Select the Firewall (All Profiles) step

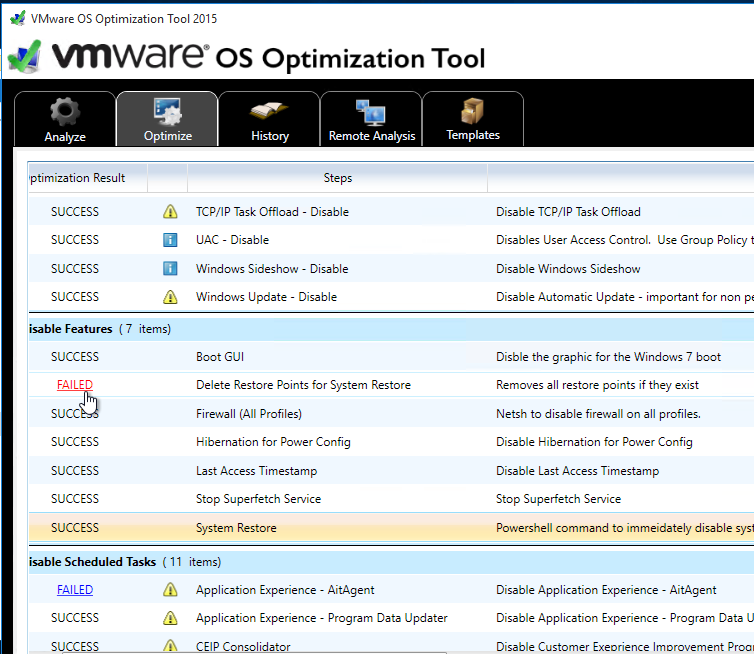point(249,414)
